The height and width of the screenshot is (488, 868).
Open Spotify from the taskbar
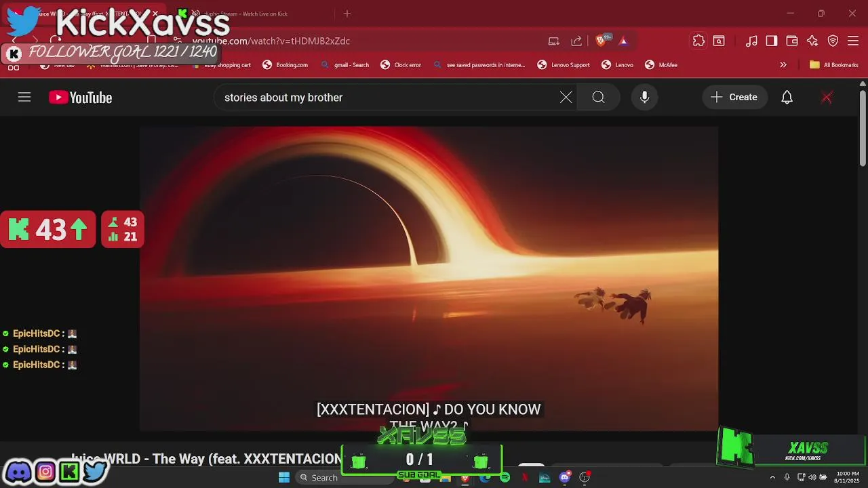(505, 478)
